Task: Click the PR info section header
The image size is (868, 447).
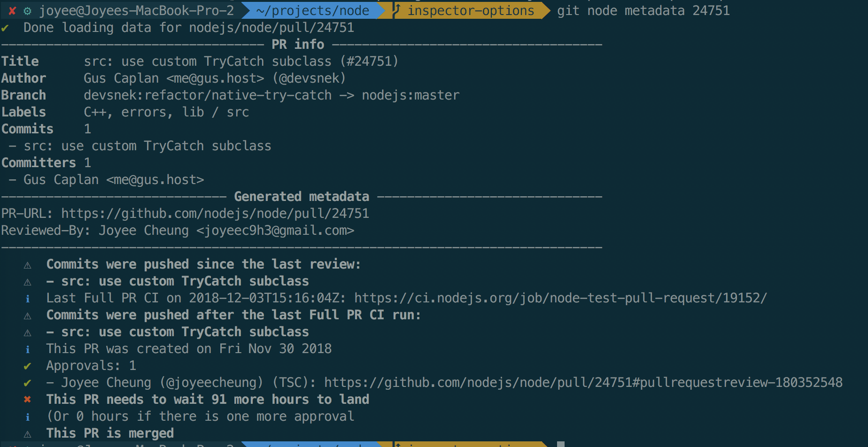Action: pyautogui.click(x=298, y=44)
